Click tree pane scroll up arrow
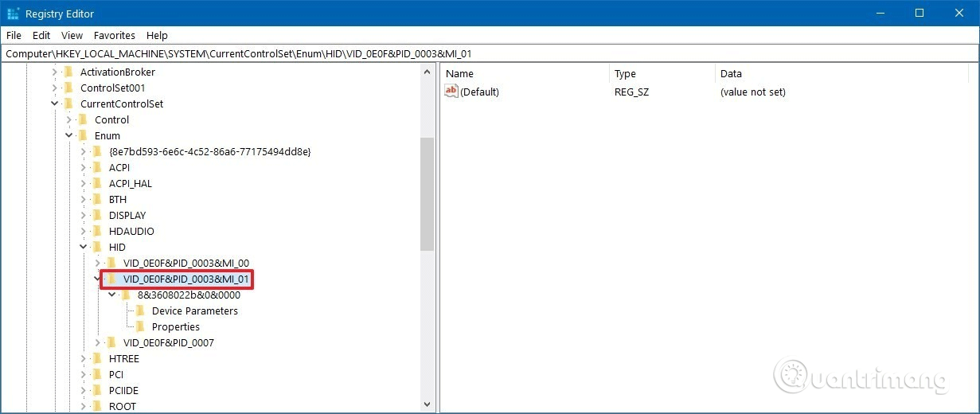This screenshot has height=414, width=980. [x=427, y=72]
